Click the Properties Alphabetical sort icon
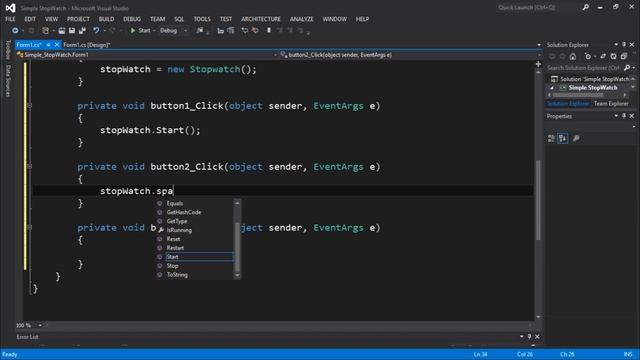Screen dimensions: 640x360 [x=563, y=138]
